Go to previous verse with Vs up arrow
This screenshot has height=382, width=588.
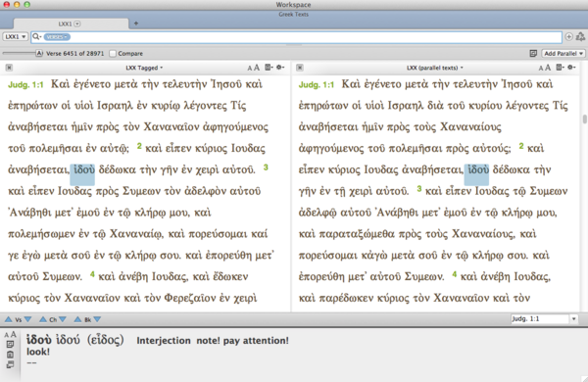[8, 319]
